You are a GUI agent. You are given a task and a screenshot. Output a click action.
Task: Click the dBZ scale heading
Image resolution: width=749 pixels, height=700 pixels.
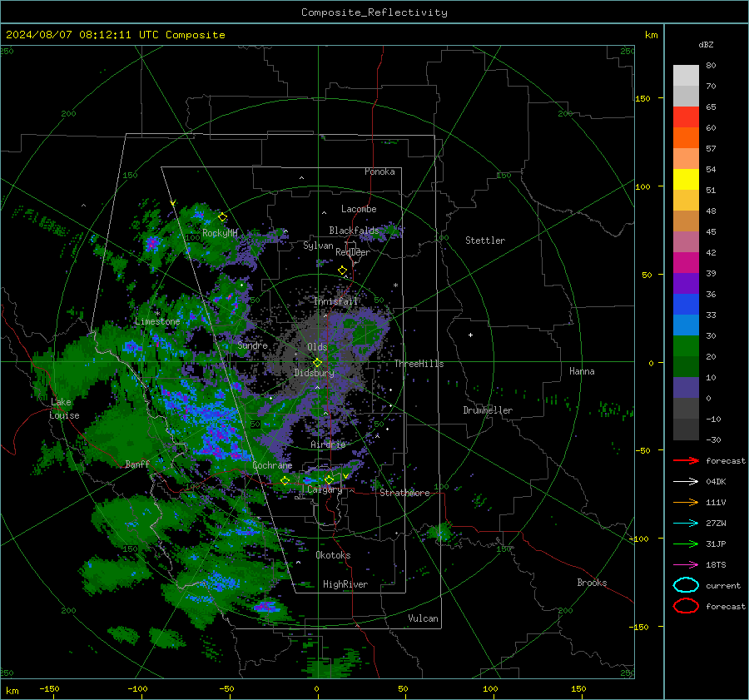(x=706, y=44)
